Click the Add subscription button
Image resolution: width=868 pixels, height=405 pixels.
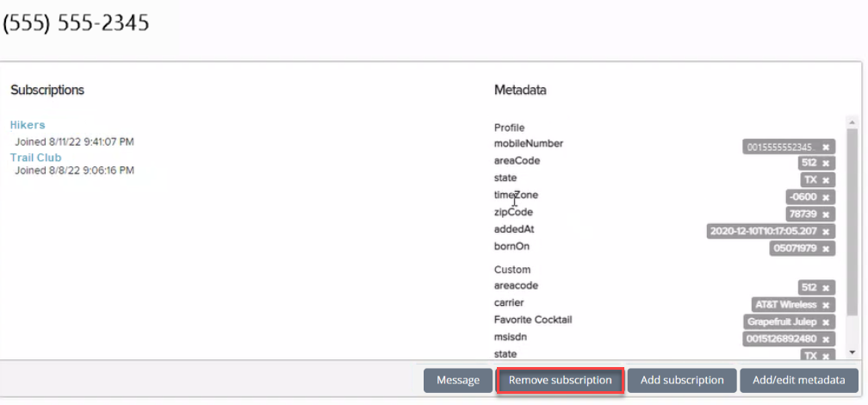click(681, 380)
